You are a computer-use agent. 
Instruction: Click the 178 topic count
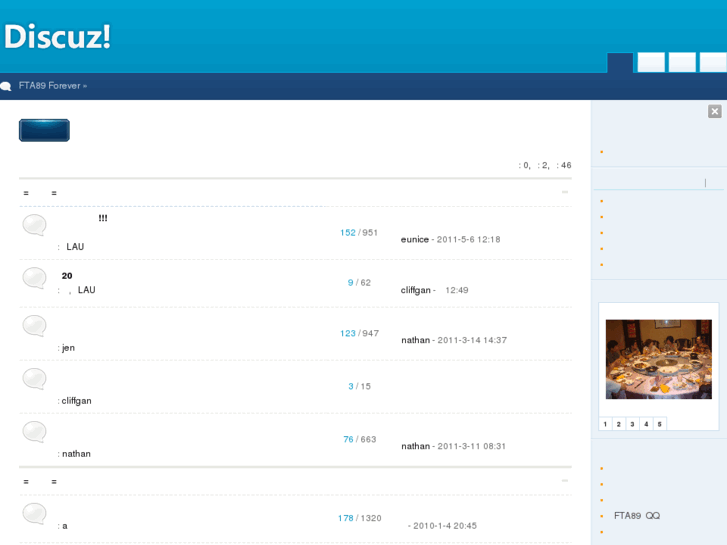[x=346, y=518]
